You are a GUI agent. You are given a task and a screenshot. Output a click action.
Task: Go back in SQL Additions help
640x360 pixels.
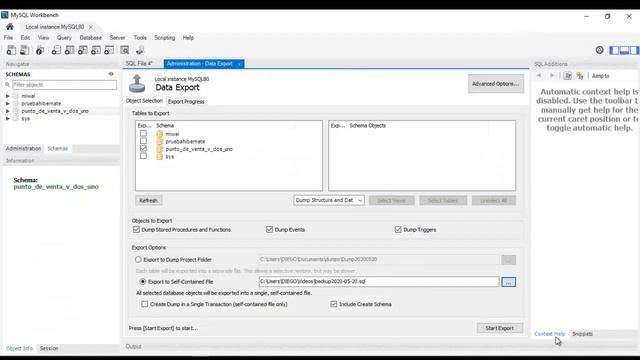539,76
